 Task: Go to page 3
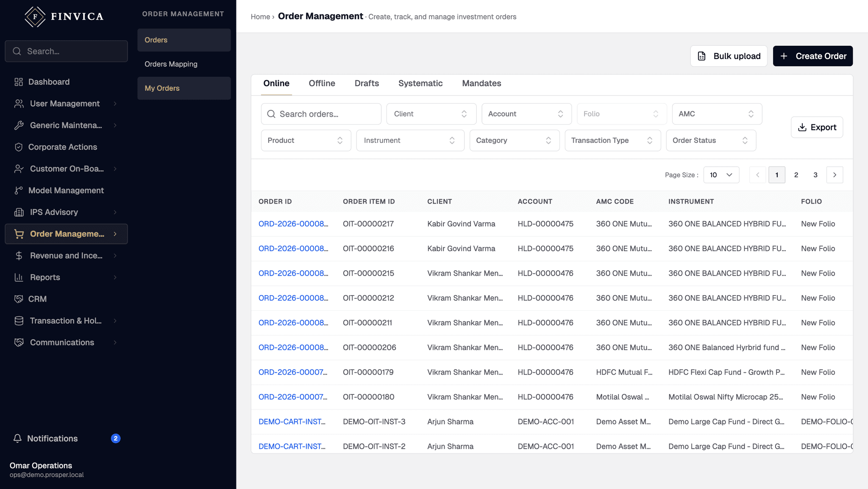point(815,175)
